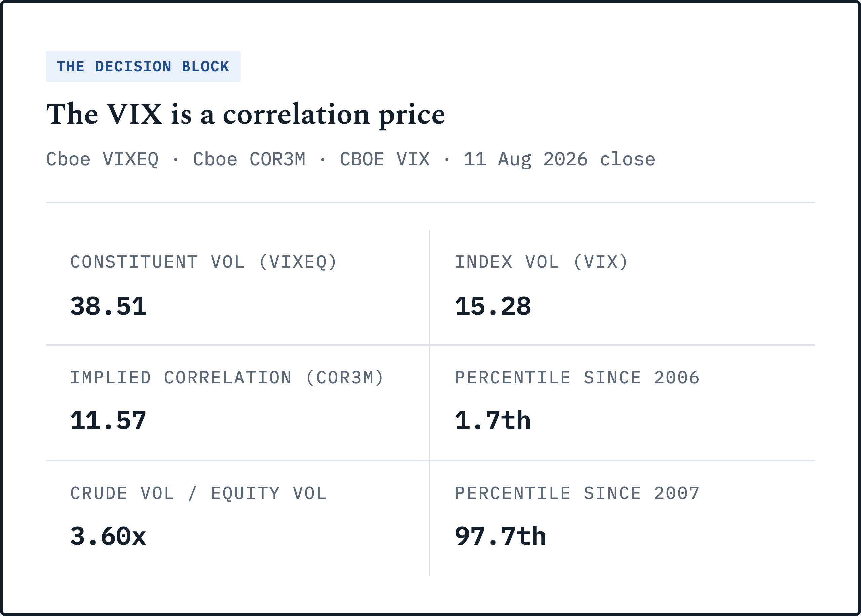
Task: Click the CBOE VIX source text
Action: pos(385,159)
